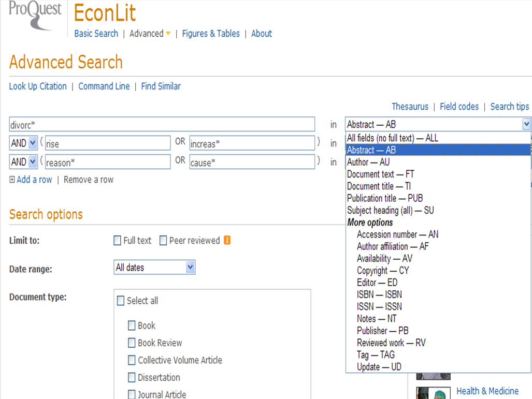The height and width of the screenshot is (399, 532).
Task: Open the Search tips link
Action: pyautogui.click(x=510, y=107)
